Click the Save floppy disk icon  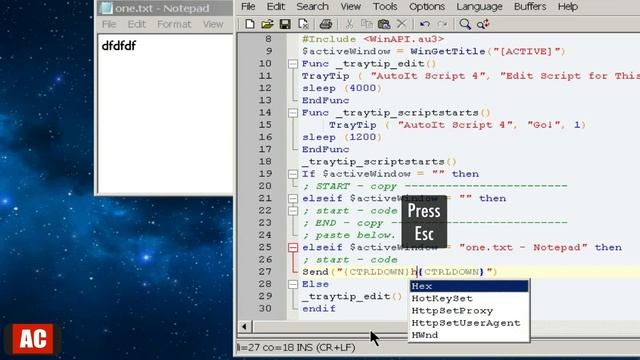pyautogui.click(x=285, y=24)
